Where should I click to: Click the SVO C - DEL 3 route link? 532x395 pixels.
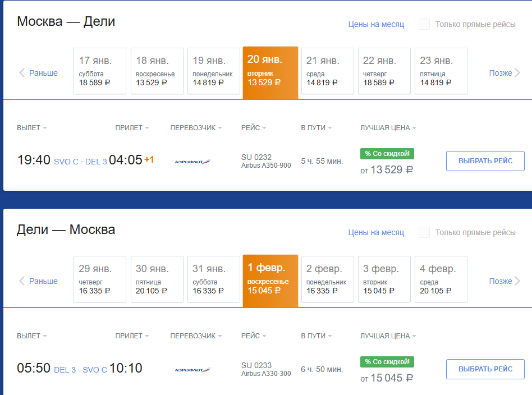pyautogui.click(x=80, y=162)
